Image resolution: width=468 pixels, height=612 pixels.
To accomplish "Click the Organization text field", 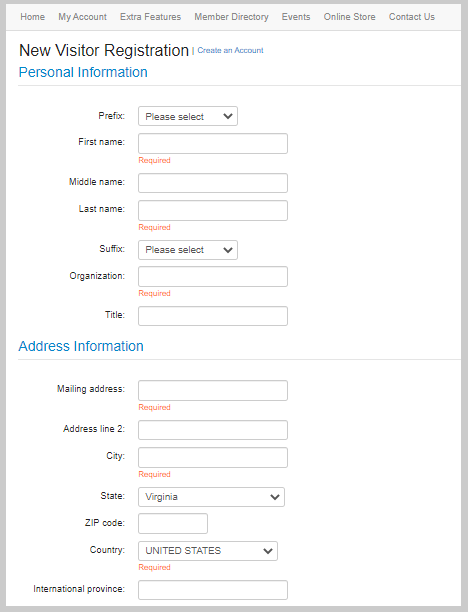I will 213,276.
